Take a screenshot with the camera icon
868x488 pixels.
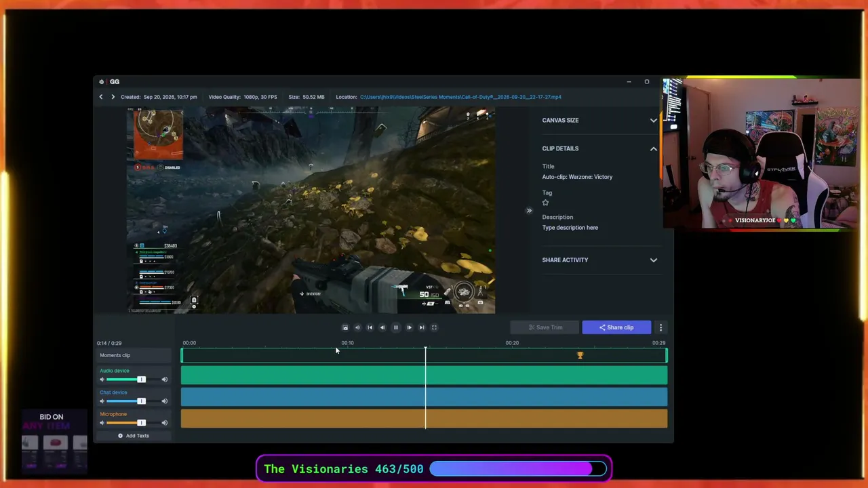click(345, 327)
